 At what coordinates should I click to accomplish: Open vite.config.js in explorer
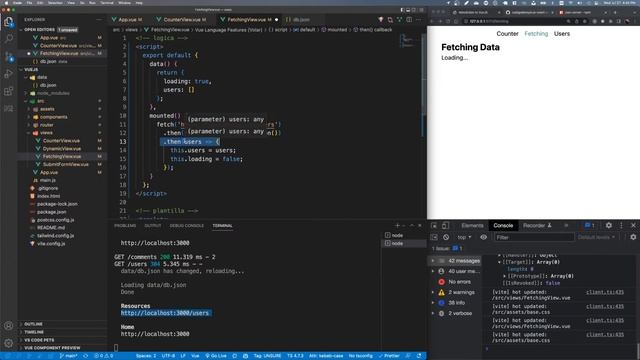tap(61, 244)
